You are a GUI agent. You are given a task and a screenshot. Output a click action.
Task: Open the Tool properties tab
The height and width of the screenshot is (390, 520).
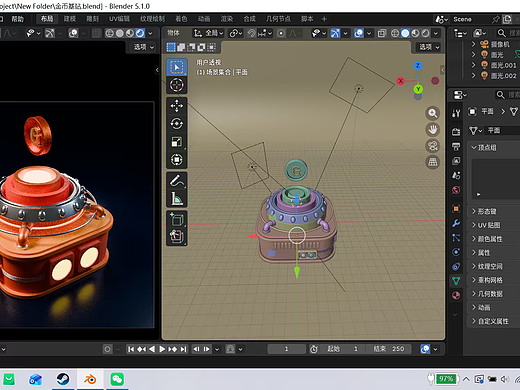(456, 113)
